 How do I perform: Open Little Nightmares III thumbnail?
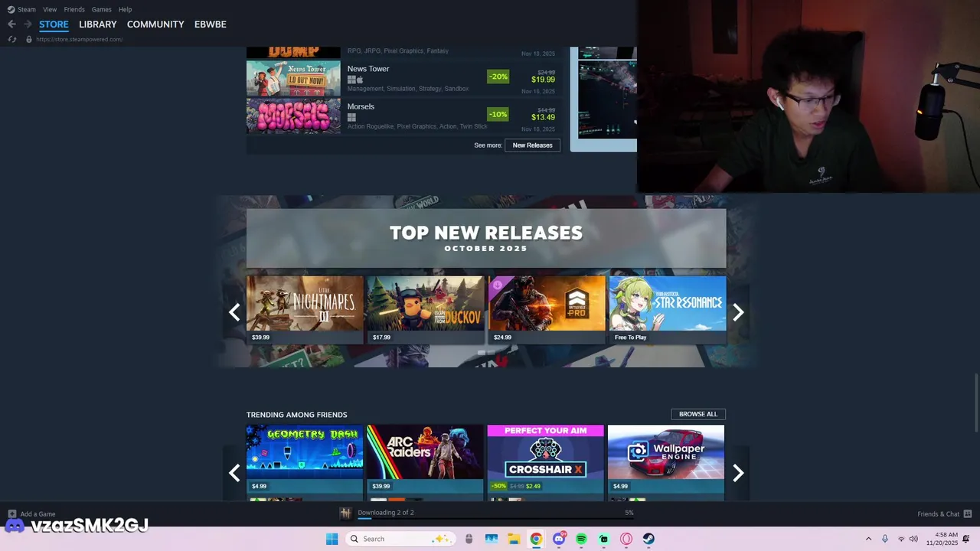(305, 310)
